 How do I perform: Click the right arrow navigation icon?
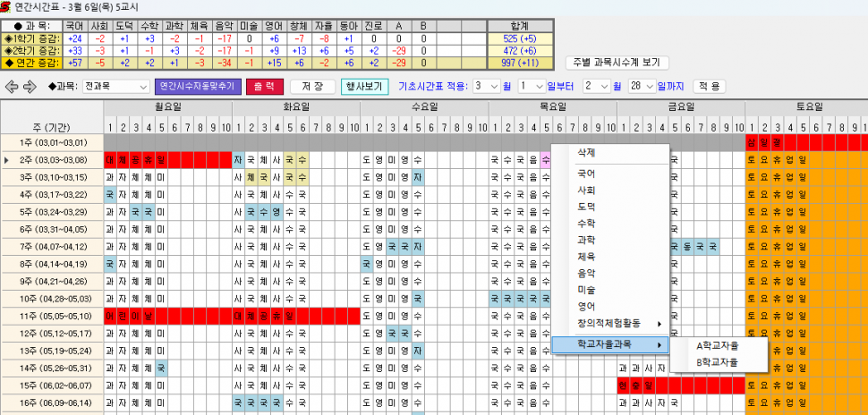(x=30, y=87)
